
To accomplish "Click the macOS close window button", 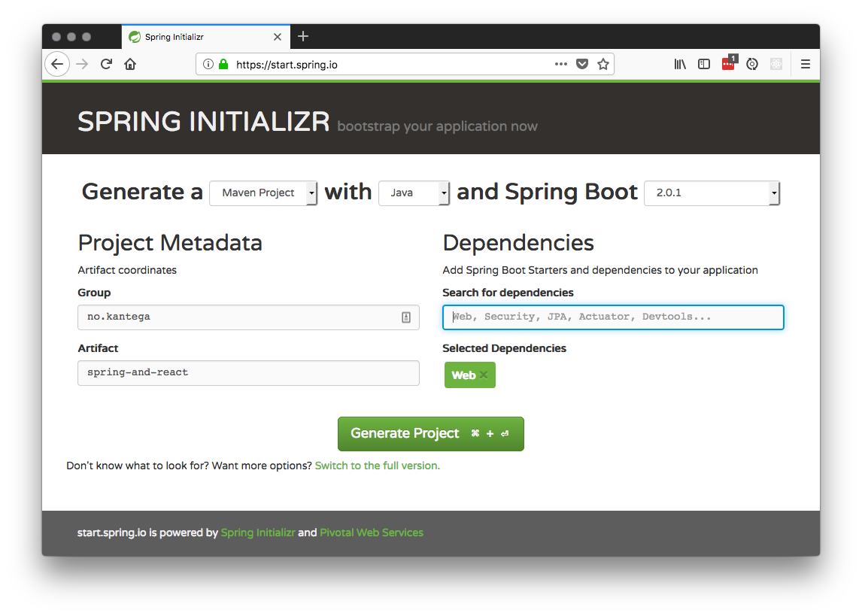I will pos(56,37).
